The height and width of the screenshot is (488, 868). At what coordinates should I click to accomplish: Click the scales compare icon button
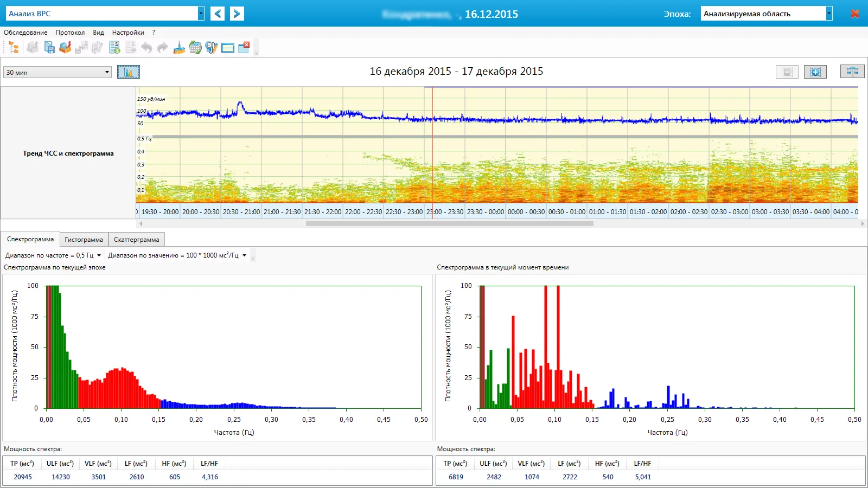852,72
